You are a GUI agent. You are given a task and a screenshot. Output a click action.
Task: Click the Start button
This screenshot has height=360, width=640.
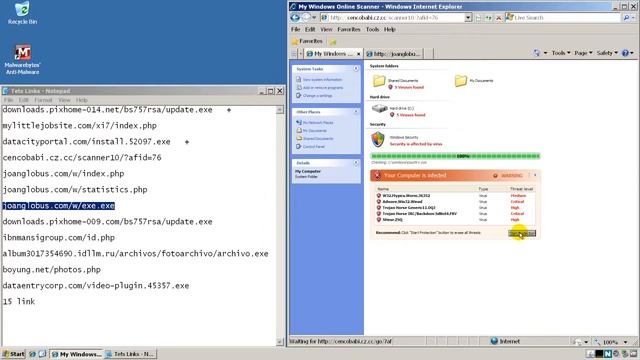pos(13,354)
